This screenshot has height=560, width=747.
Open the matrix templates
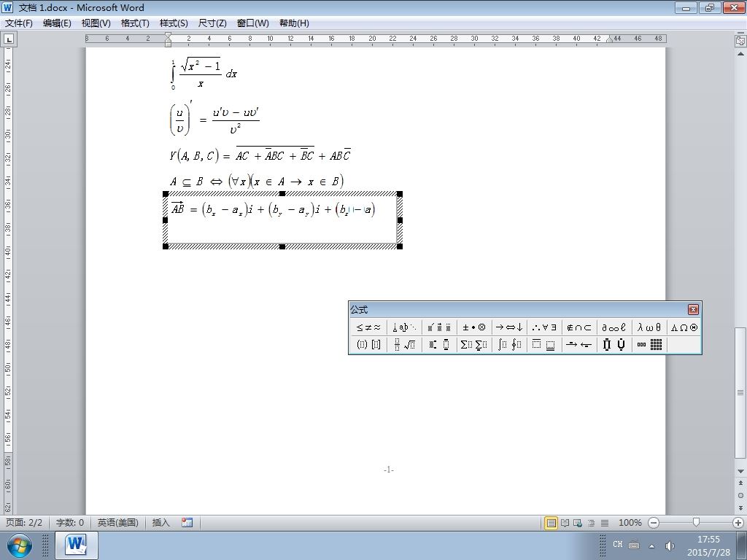coord(649,344)
